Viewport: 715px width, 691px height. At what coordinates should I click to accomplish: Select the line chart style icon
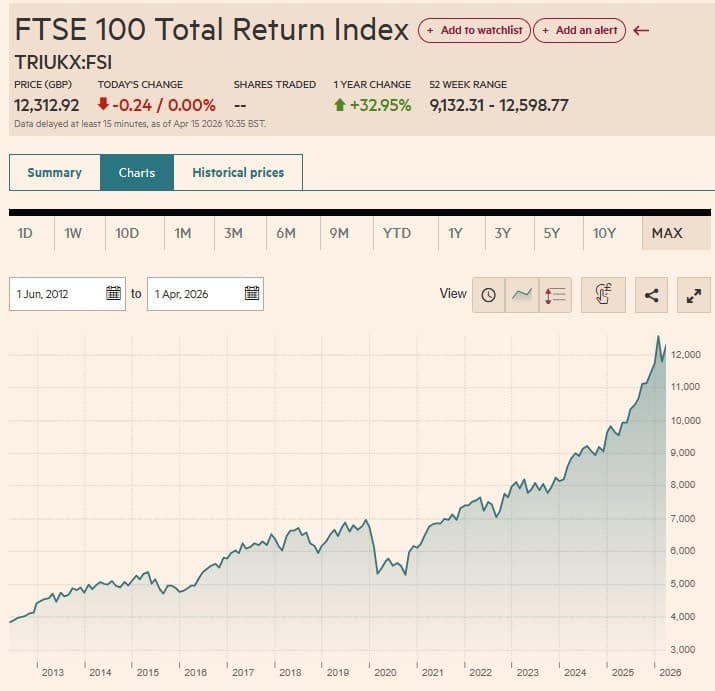[522, 295]
